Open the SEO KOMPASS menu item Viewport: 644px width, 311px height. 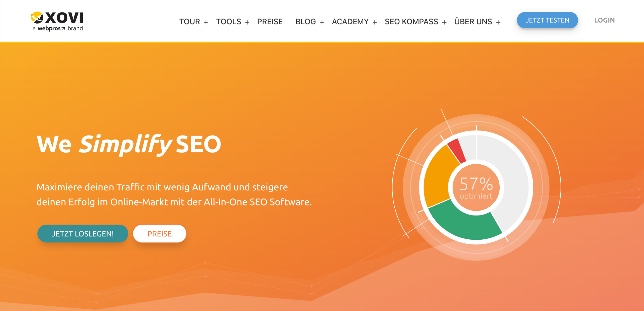tap(411, 22)
